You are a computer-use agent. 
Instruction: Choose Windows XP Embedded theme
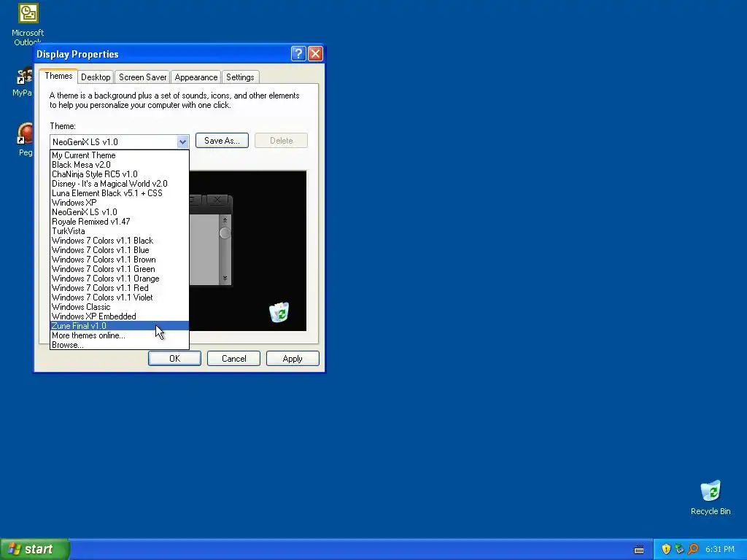[x=120, y=317]
